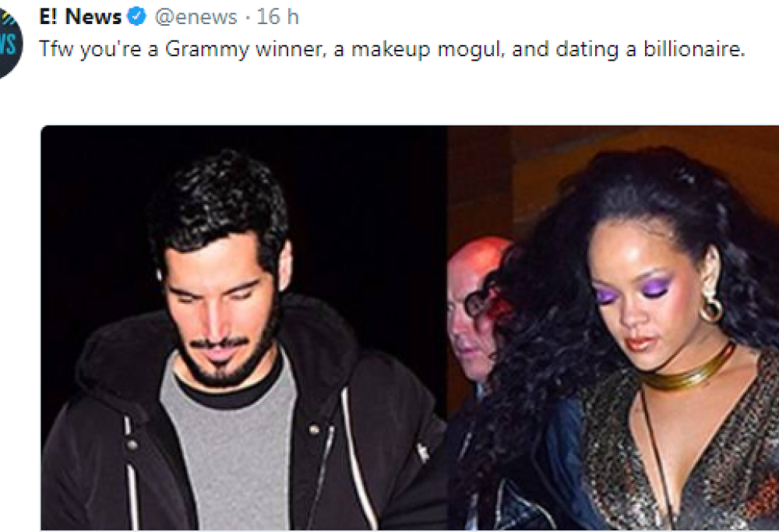The width and height of the screenshot is (779, 532).
Task: Click the E! News profile avatar
Action: coord(8,45)
